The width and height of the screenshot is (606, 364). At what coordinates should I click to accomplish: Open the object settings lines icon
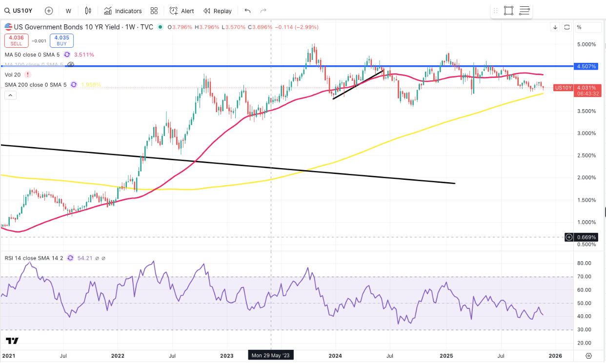pyautogui.click(x=525, y=11)
